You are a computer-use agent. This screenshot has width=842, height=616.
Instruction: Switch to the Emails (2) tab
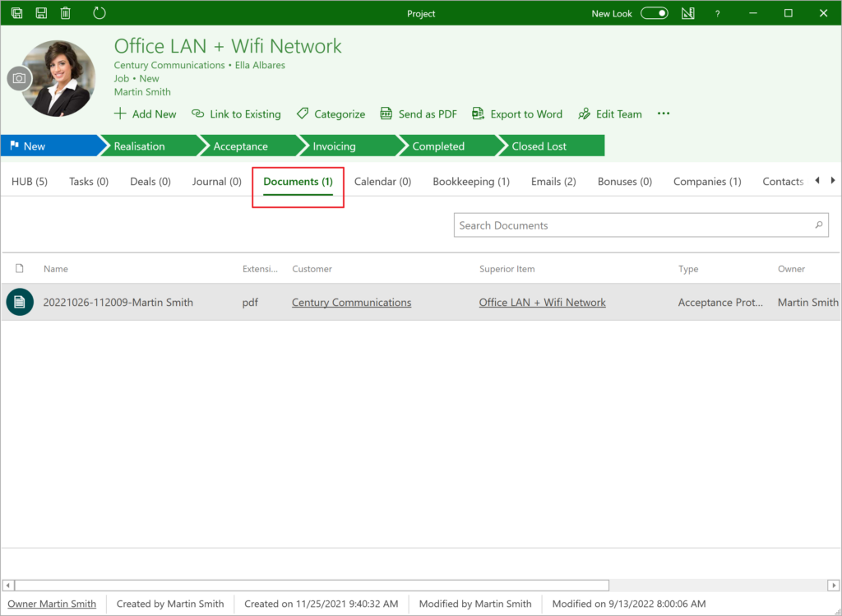point(553,182)
